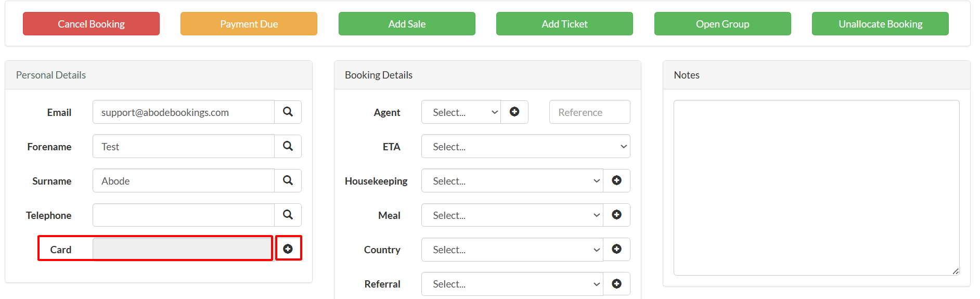Click Unallocate Booking

880,24
